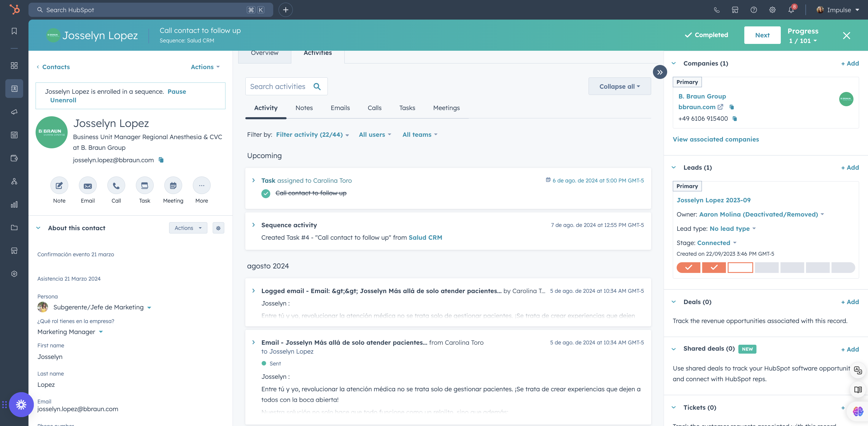The width and height of the screenshot is (868, 426).
Task: Start a Call with the contact
Action: (116, 185)
